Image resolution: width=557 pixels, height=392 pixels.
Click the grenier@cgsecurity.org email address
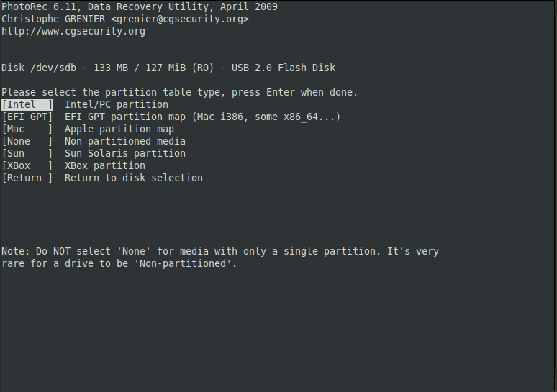(x=180, y=19)
